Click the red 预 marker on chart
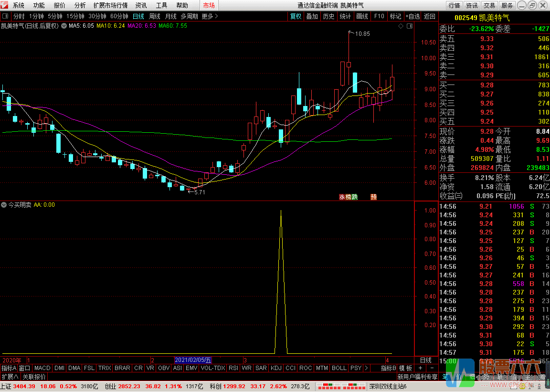 point(373,197)
